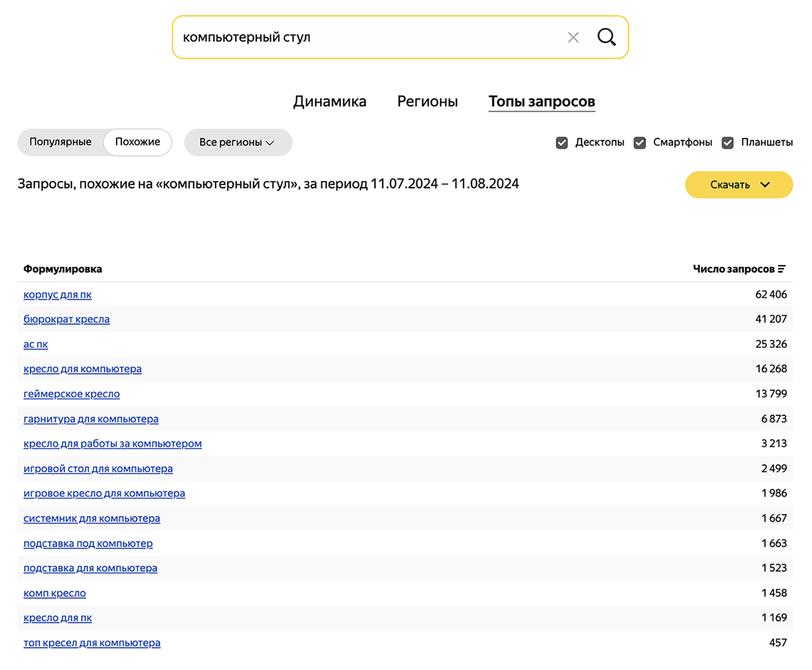
Task: Open the бюрократ кресла query link
Action: tap(67, 319)
